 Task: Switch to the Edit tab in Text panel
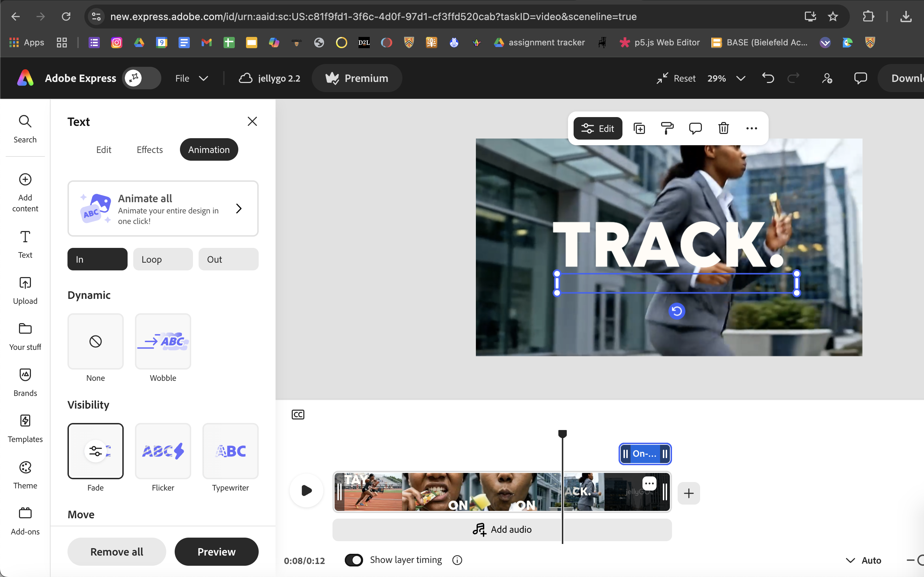pos(104,149)
